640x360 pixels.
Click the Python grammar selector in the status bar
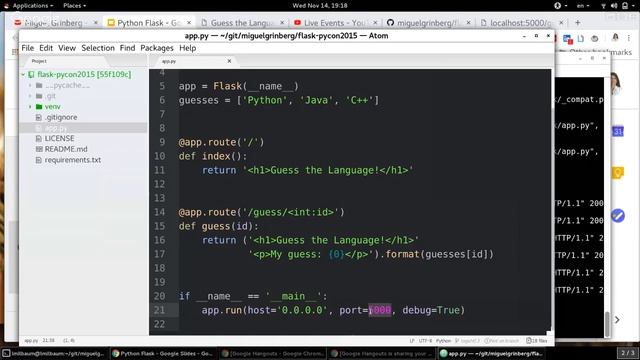(443, 340)
